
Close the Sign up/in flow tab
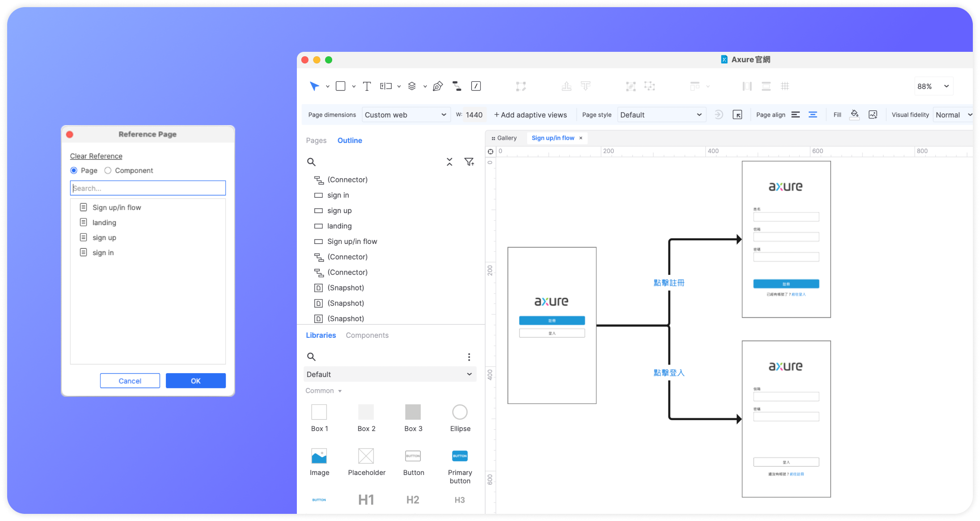581,138
